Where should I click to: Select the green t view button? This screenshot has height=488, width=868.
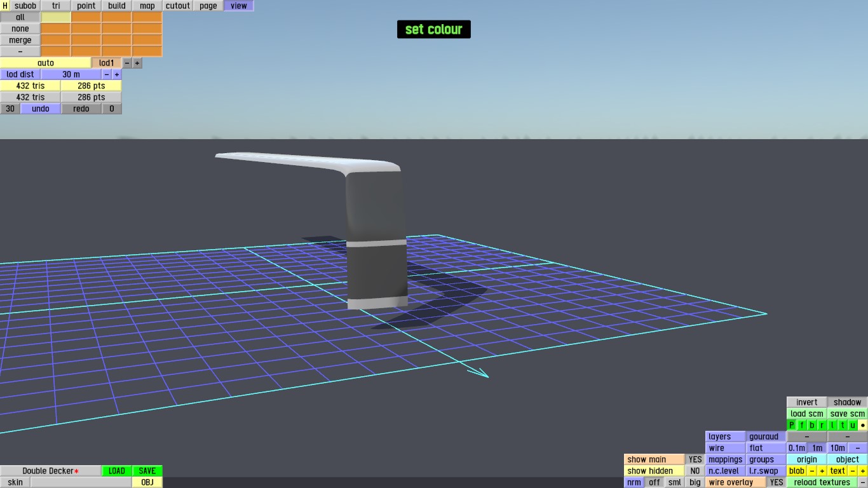843,425
